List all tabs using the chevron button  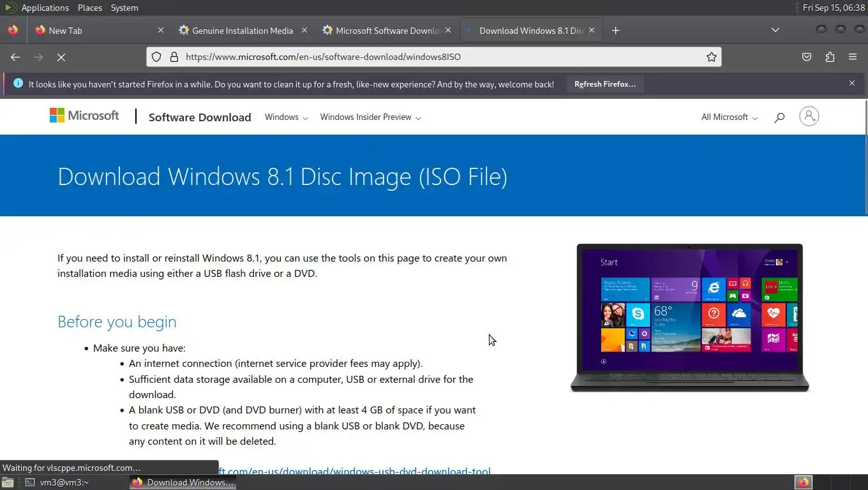point(775,30)
